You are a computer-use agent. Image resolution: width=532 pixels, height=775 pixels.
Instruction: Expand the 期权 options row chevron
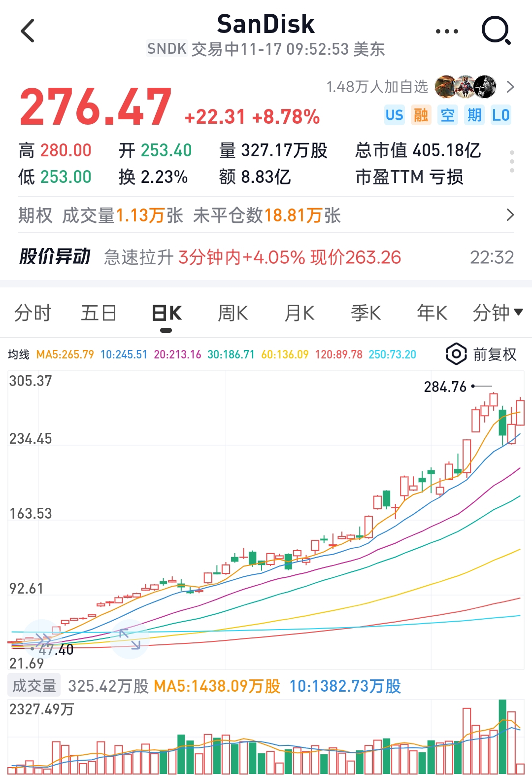pyautogui.click(x=510, y=215)
